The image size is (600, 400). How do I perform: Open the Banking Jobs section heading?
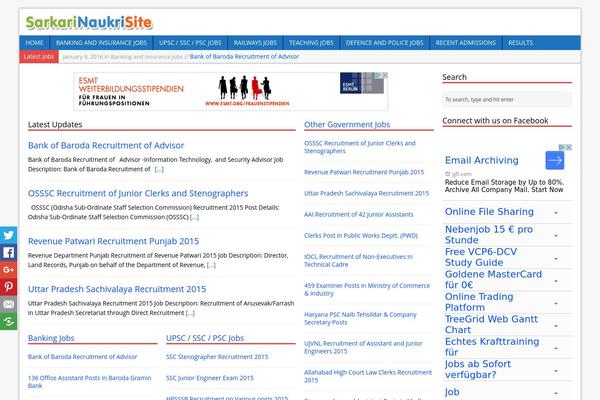[51, 338]
